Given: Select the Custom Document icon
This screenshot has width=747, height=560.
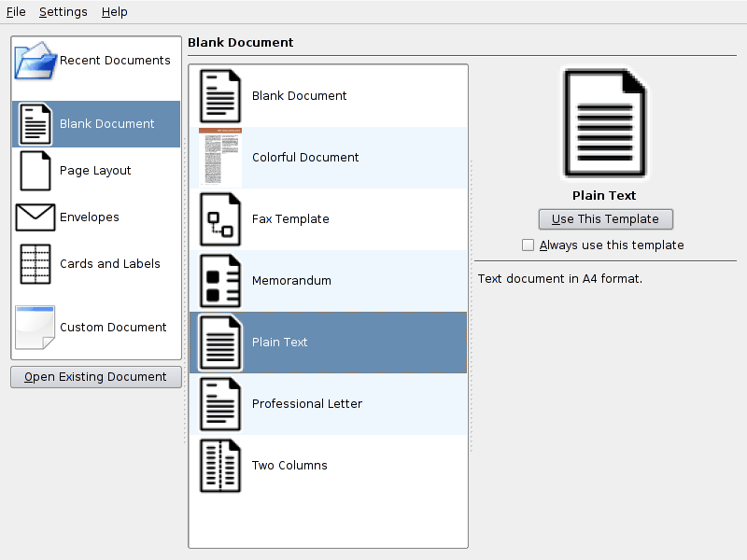Looking at the screenshot, I should 35,328.
